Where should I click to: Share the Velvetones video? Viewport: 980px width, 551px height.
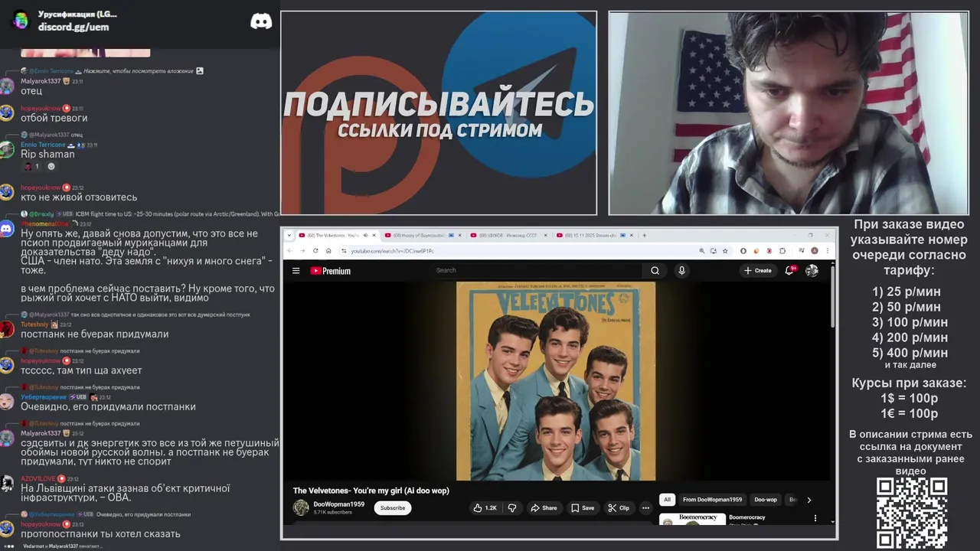coord(543,507)
